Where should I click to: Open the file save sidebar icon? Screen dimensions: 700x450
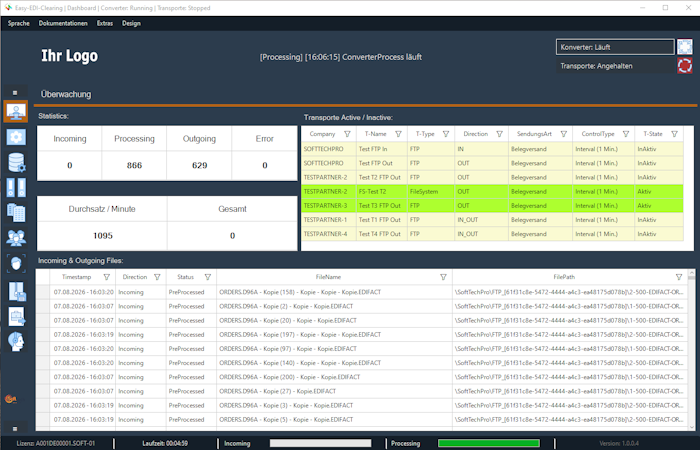[17, 291]
